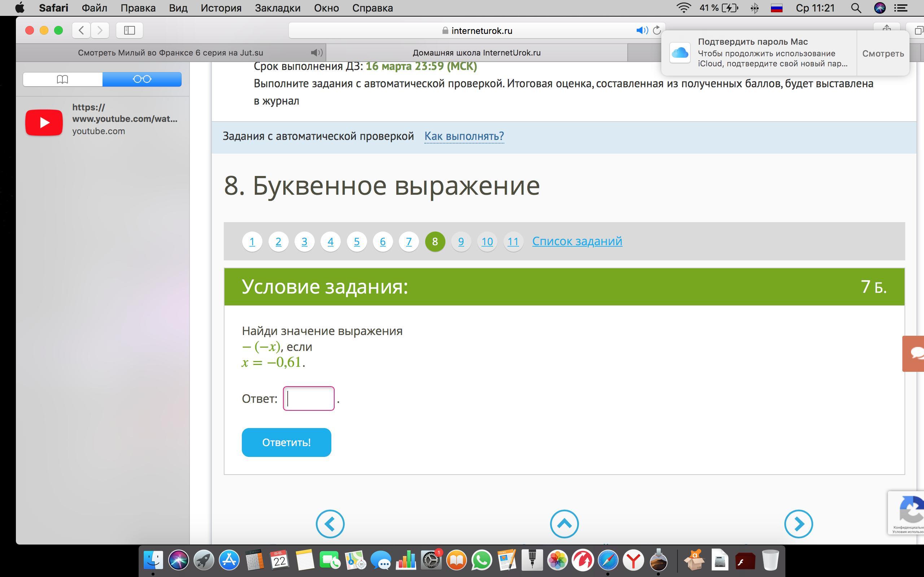924x577 pixels.
Task: Go to task number 9
Action: click(461, 242)
